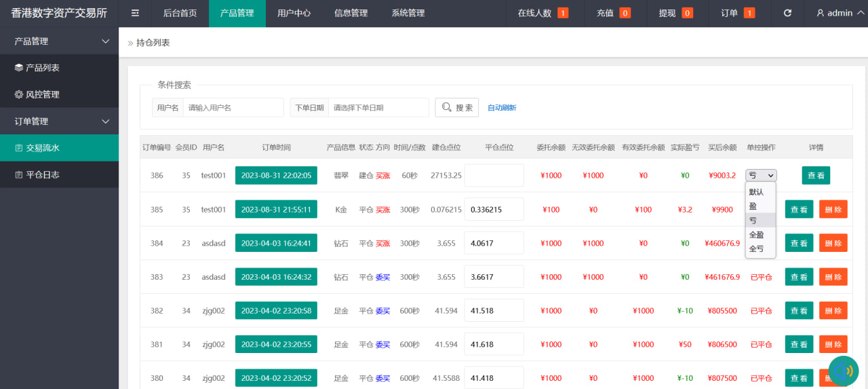Click the 自动刷新 link
This screenshot has width=868, height=389.
[502, 107]
